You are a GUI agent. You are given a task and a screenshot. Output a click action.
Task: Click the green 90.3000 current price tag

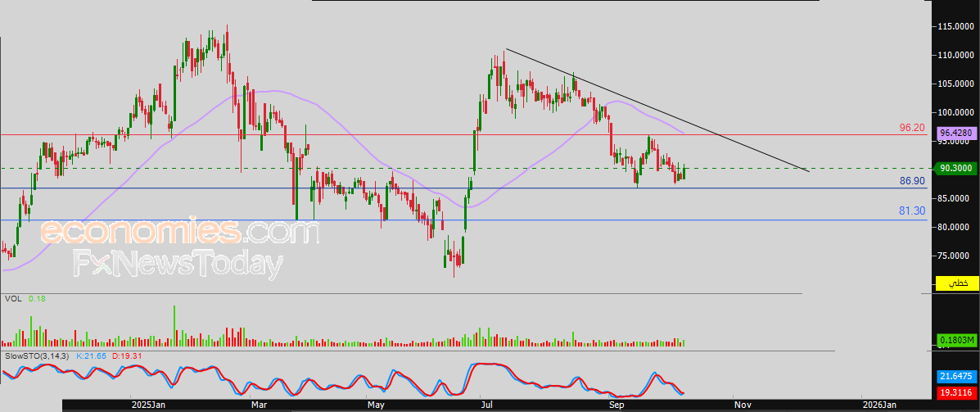click(x=956, y=169)
